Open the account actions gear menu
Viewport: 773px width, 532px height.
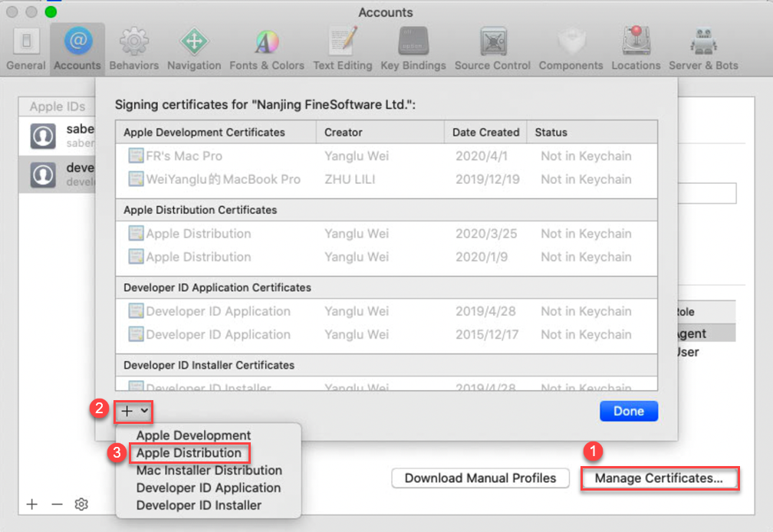[x=81, y=504]
